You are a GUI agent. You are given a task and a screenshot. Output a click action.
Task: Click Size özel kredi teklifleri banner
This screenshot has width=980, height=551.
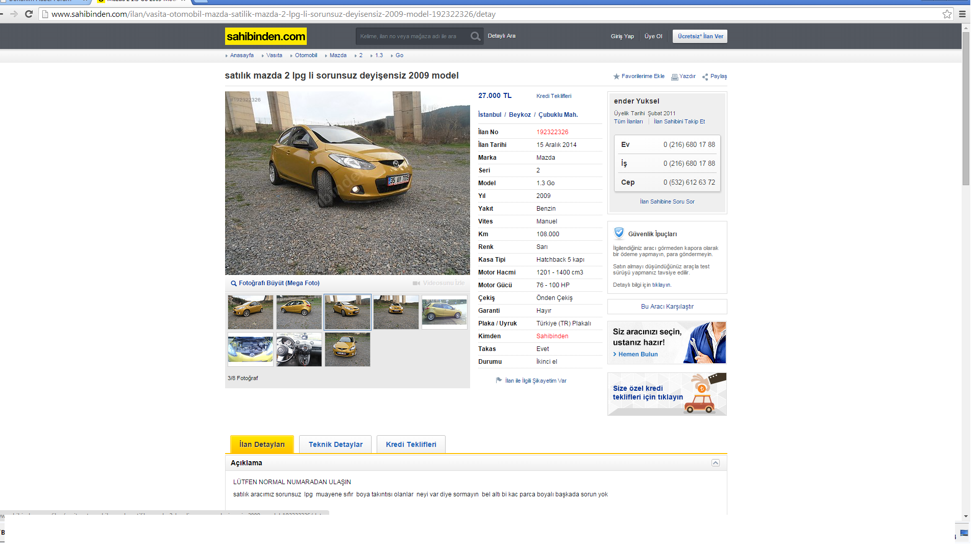pyautogui.click(x=667, y=394)
